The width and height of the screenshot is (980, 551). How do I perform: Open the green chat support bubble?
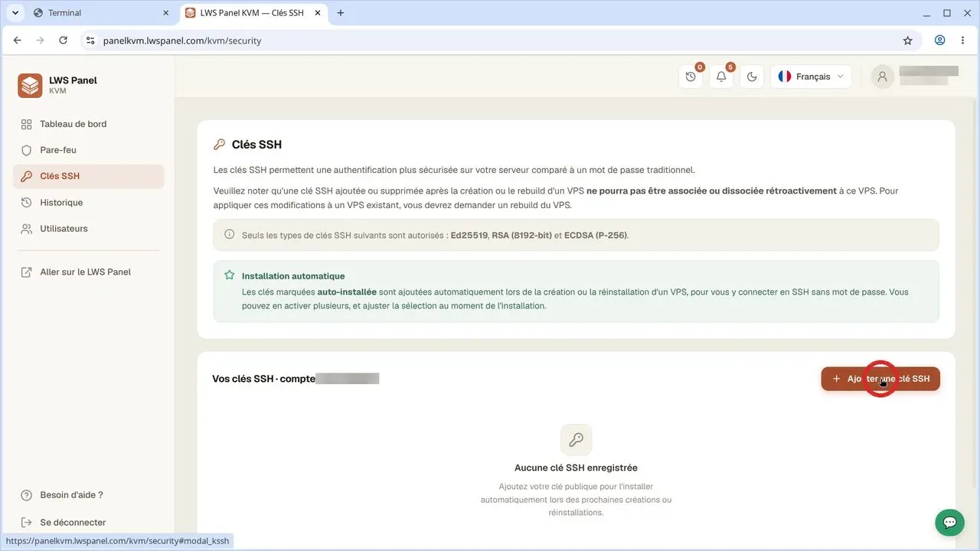(950, 523)
